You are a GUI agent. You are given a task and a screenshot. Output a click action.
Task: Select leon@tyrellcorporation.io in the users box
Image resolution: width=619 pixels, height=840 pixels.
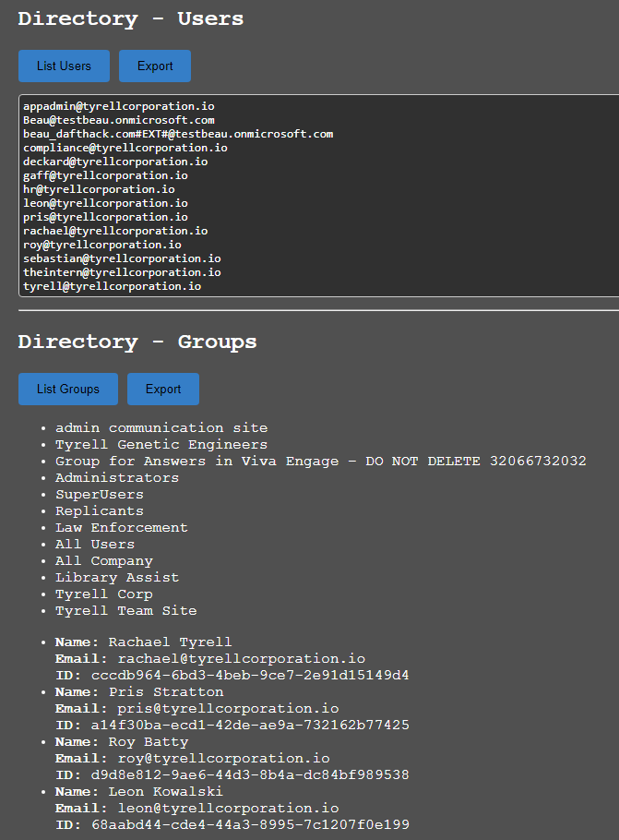[x=105, y=204]
